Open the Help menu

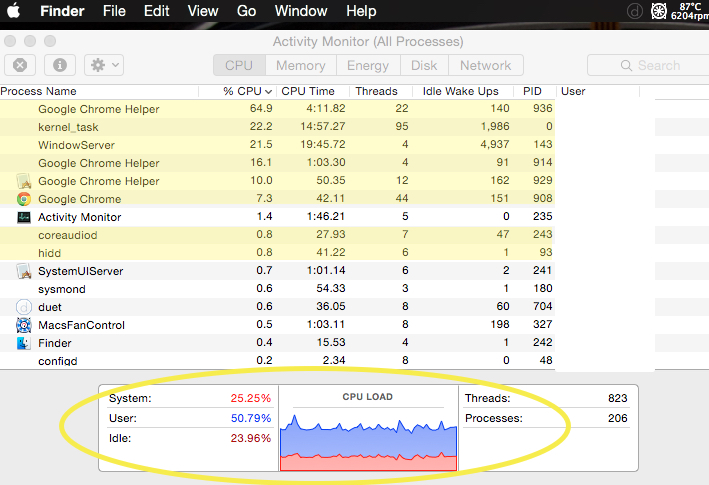361,11
